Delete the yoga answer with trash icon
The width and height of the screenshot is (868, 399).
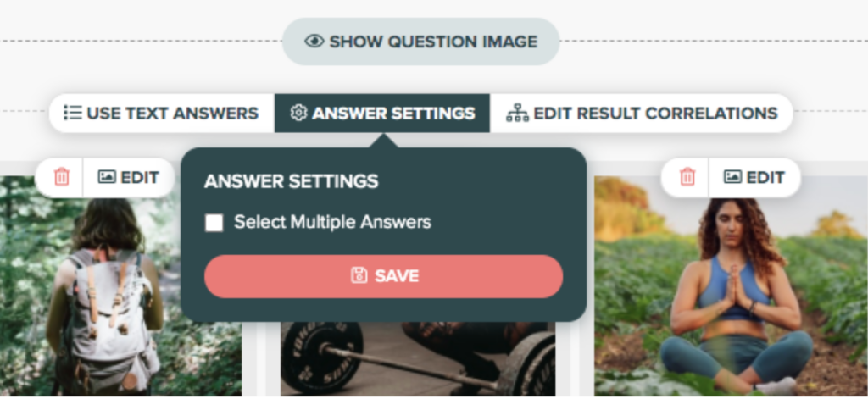point(687,178)
